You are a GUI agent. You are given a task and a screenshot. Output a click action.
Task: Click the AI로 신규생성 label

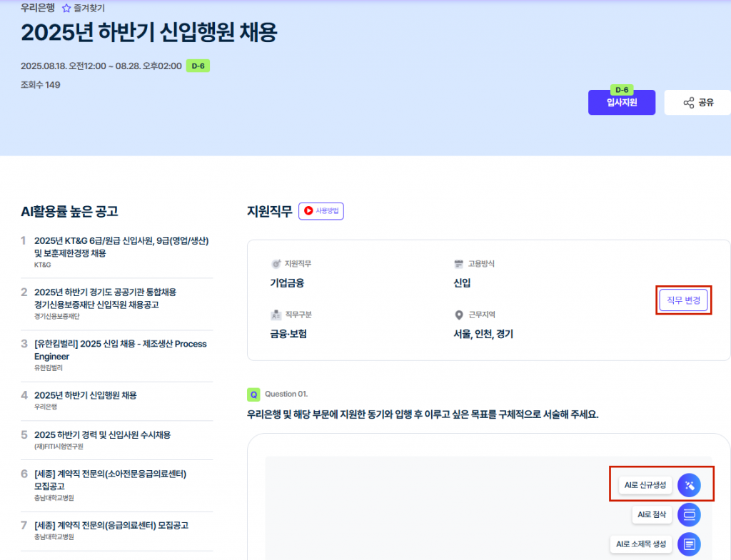pos(645,485)
